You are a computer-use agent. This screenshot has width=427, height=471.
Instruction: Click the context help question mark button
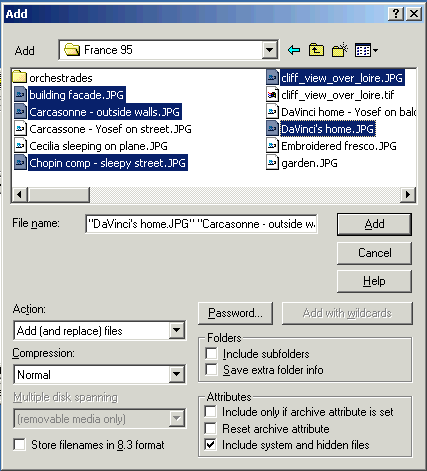(x=396, y=14)
